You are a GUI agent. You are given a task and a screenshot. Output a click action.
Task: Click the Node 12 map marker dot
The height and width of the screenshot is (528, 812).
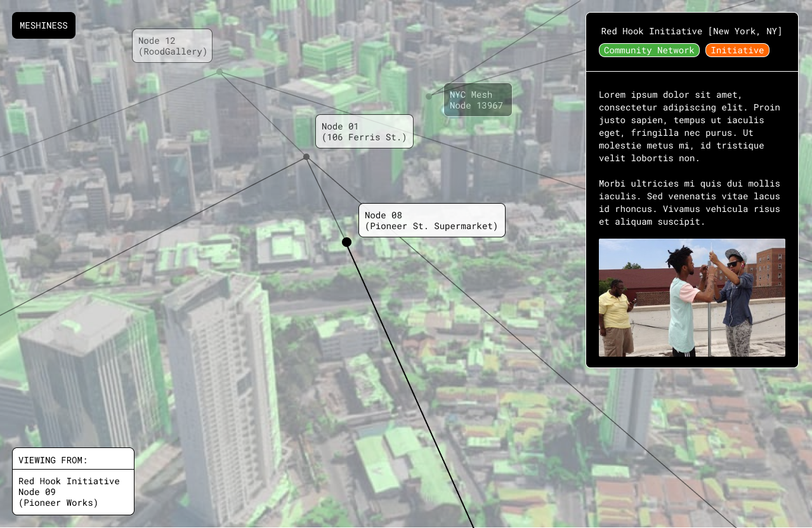point(219,72)
